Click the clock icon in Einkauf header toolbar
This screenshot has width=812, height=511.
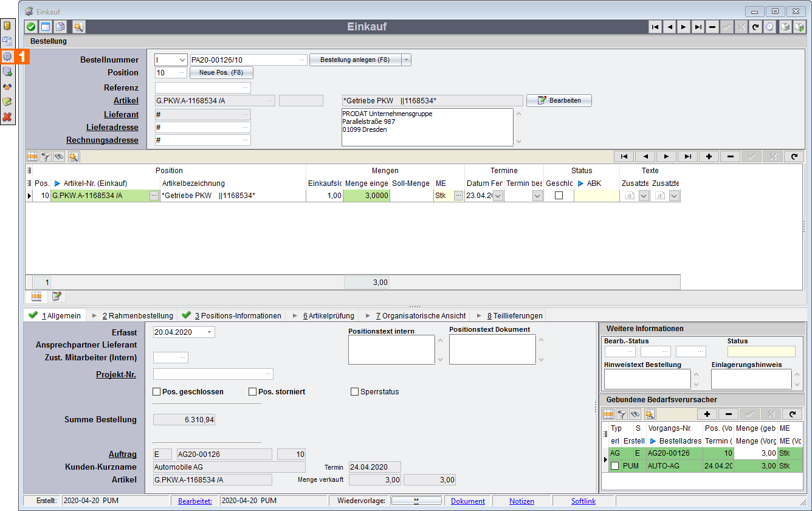click(770, 27)
